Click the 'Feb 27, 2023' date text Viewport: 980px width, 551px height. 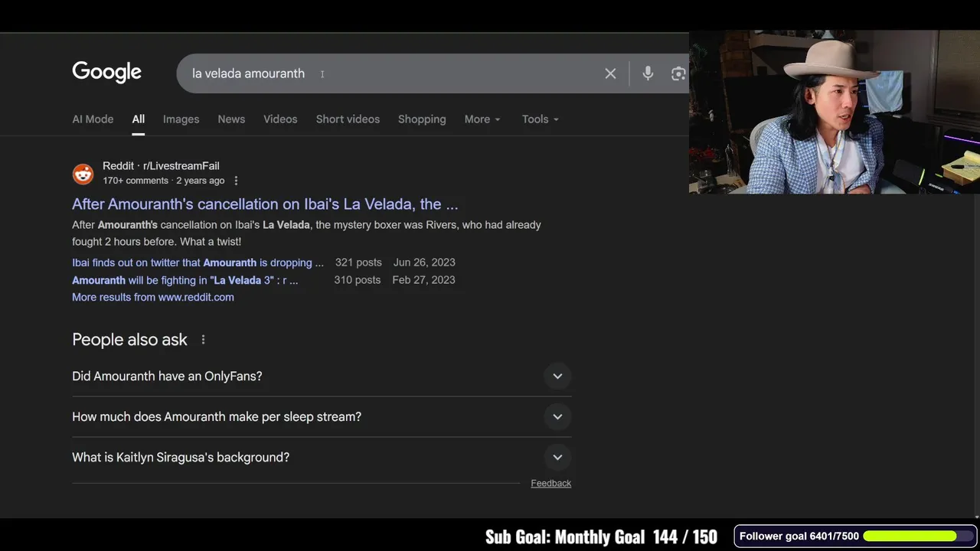point(423,280)
